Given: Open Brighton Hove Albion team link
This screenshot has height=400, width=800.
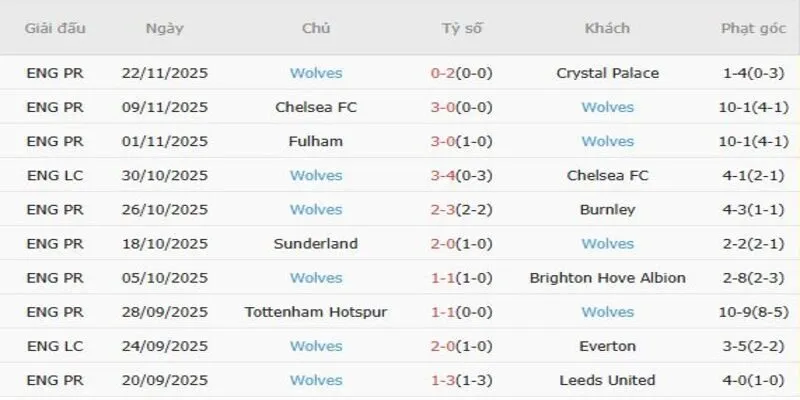Looking at the screenshot, I should 607,278.
